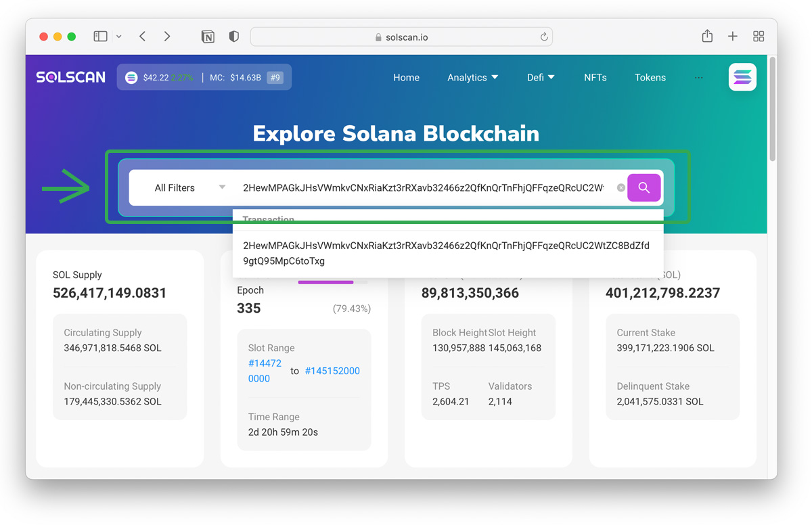Click the magenta search magnifier button
This screenshot has height=525, width=812.
644,187
